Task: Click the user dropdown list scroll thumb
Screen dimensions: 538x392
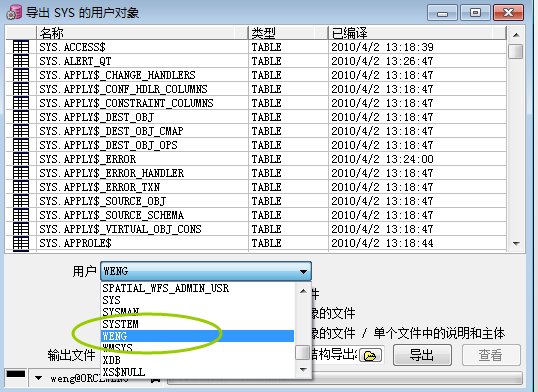Action: pos(303,352)
